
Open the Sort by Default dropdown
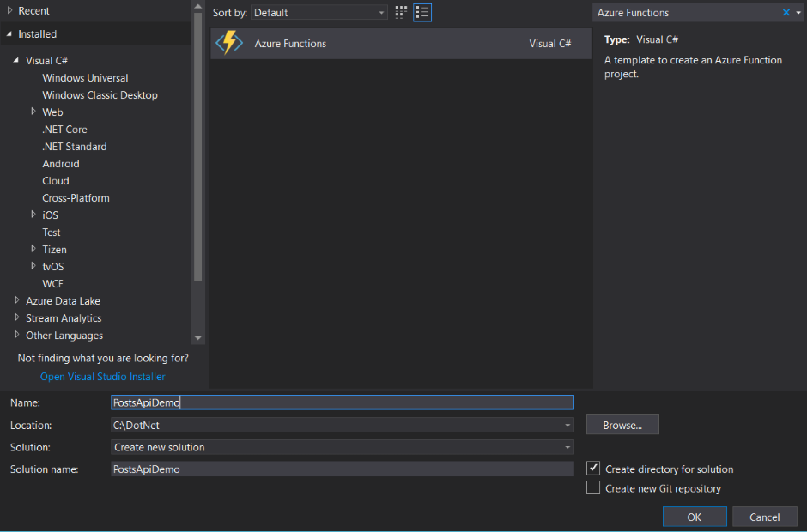pyautogui.click(x=319, y=12)
